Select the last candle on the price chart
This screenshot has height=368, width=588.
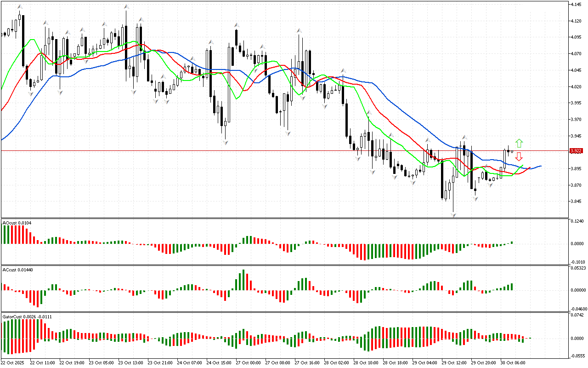pos(512,152)
